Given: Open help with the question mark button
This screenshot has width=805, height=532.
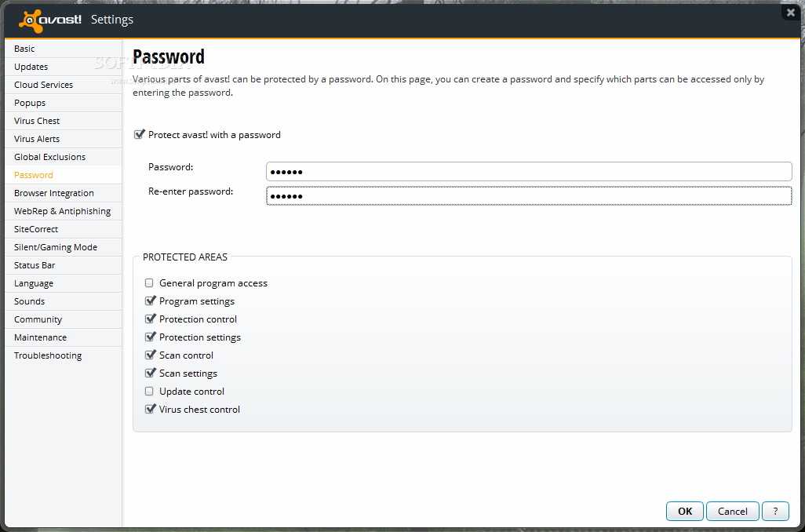Looking at the screenshot, I should click(x=775, y=512).
